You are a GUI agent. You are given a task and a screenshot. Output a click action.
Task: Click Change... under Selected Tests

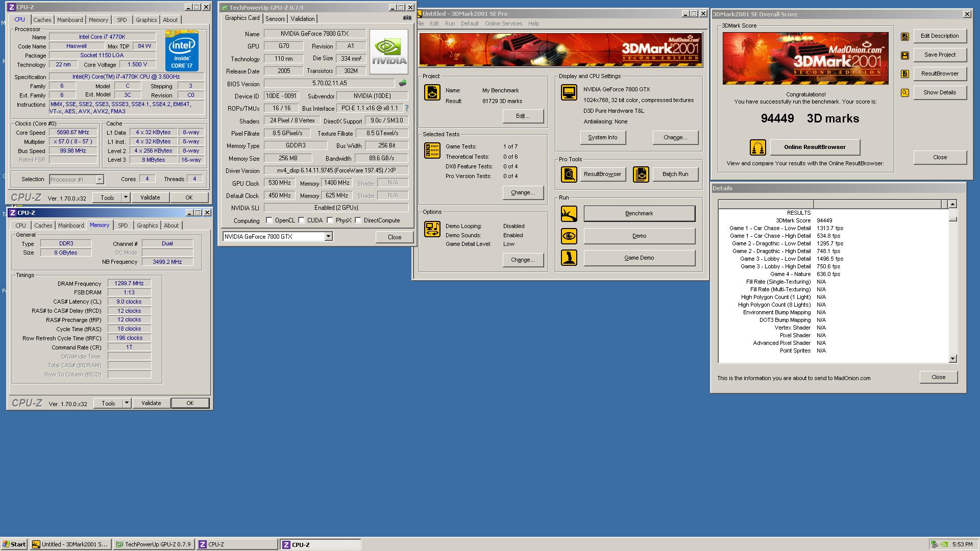(523, 192)
